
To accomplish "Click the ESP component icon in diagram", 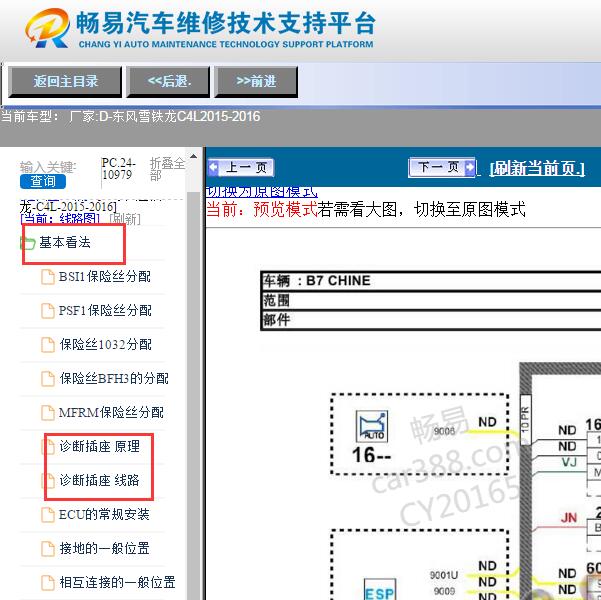I will pyautogui.click(x=380, y=590).
